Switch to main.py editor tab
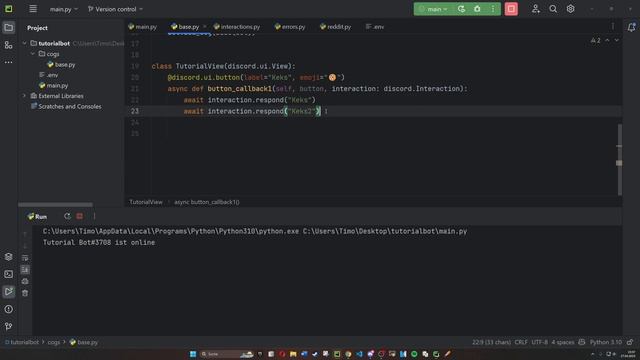640x360 pixels. click(142, 27)
